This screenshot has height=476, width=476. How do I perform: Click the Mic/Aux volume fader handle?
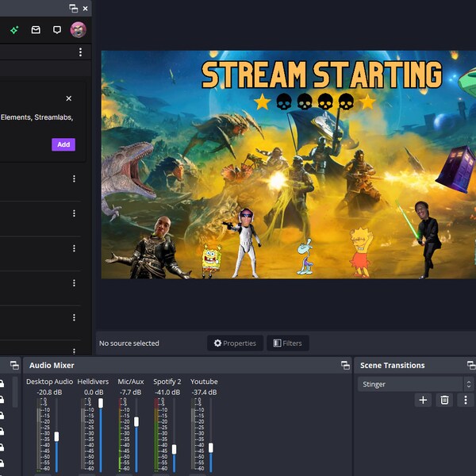pos(136,422)
